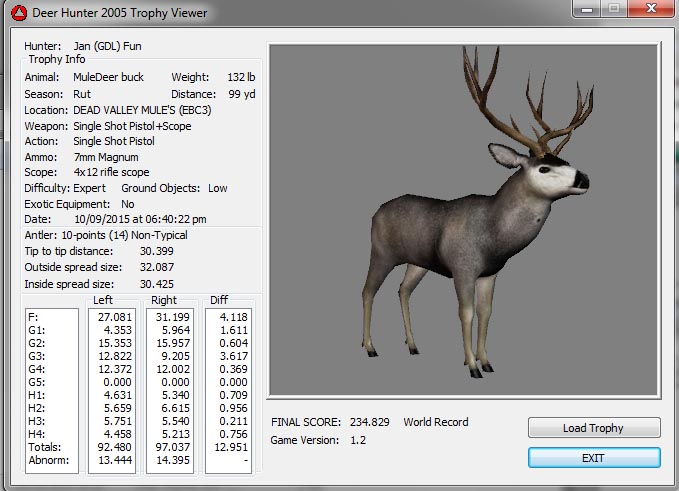The image size is (679, 491).
Task: Click the Load Trophy button
Action: pos(594,428)
